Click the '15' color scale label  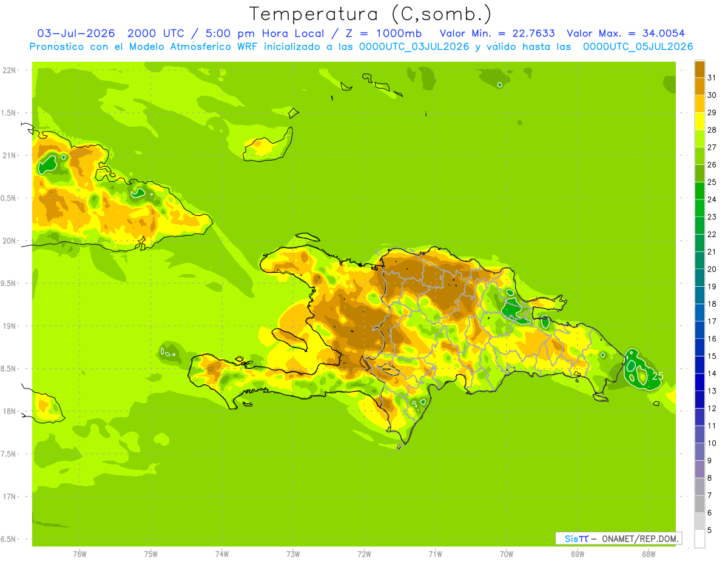point(712,356)
